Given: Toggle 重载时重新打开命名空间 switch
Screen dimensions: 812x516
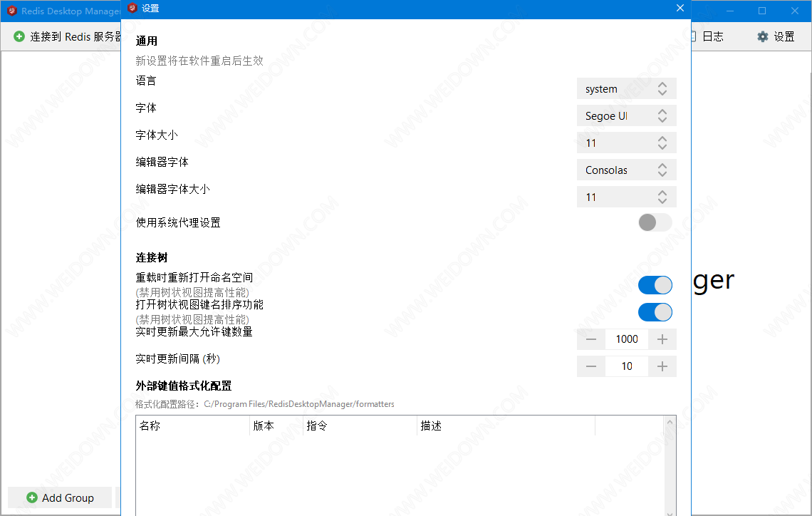Looking at the screenshot, I should pyautogui.click(x=655, y=285).
